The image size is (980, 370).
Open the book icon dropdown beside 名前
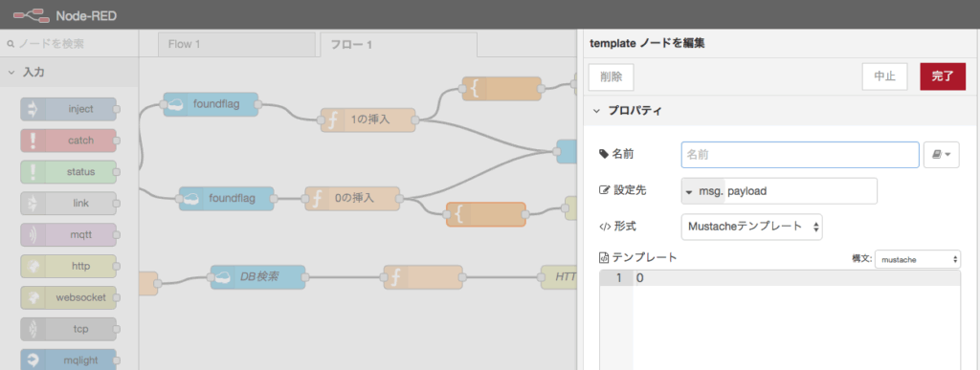(x=942, y=155)
